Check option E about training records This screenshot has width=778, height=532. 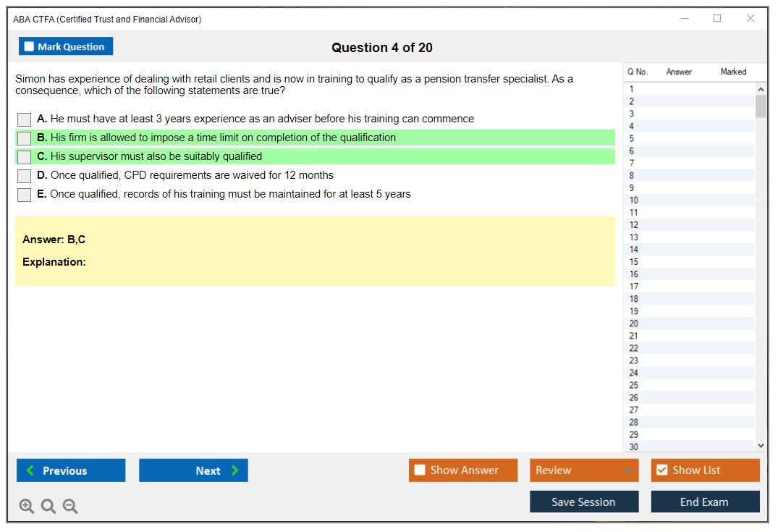pos(25,195)
